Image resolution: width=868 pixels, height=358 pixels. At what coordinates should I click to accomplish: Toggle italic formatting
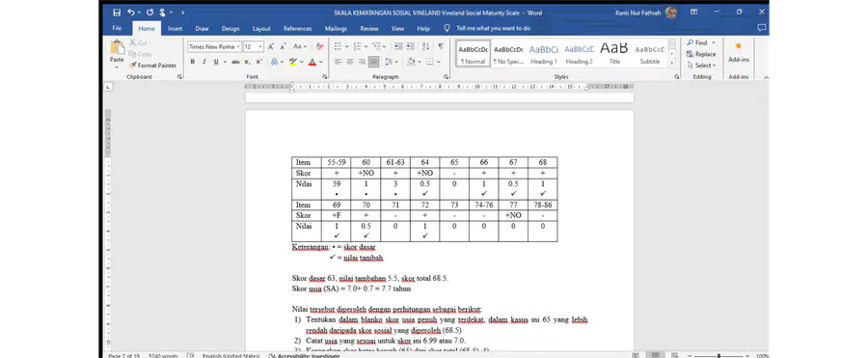(x=203, y=62)
